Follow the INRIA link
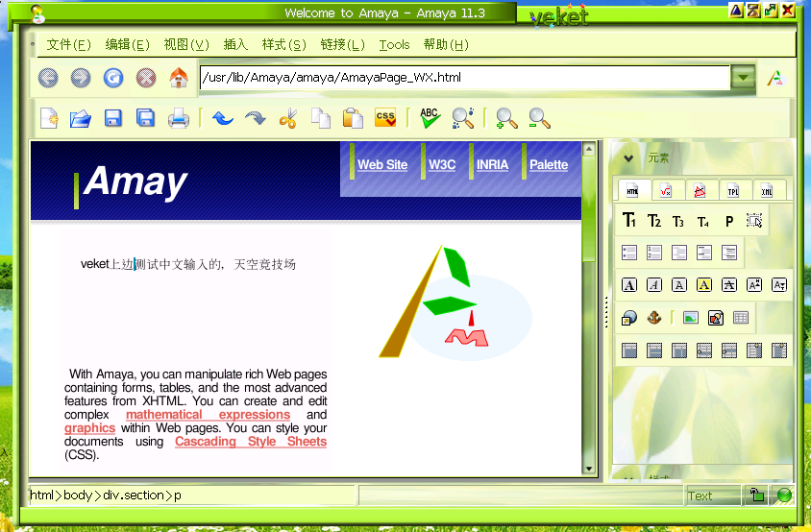 [492, 165]
